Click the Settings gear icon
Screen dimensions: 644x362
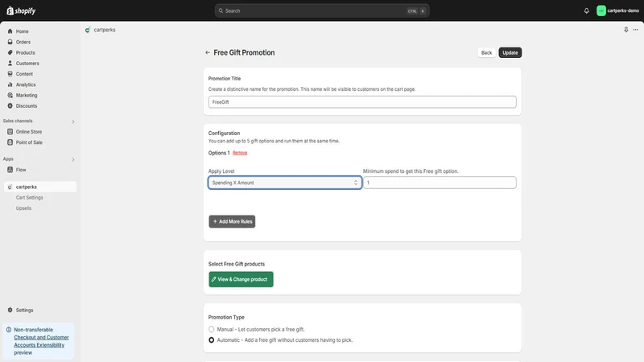click(10, 310)
